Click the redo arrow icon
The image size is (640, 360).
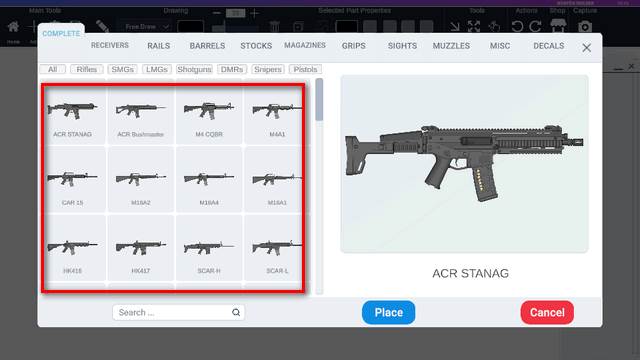536,27
